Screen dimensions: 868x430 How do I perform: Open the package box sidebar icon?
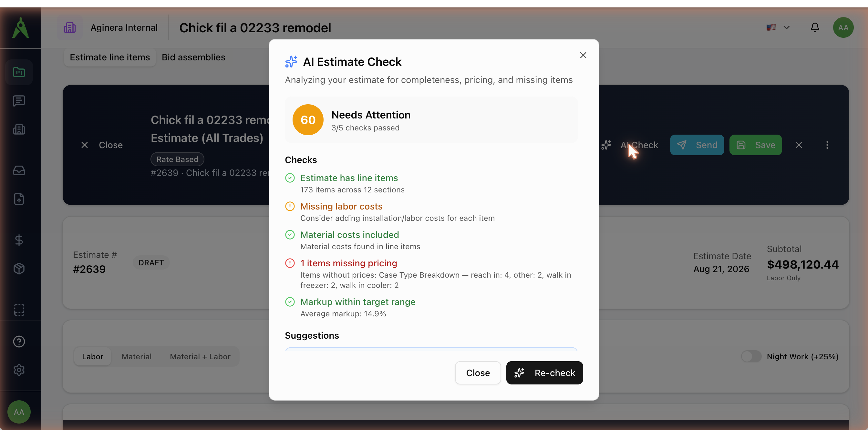pos(19,268)
